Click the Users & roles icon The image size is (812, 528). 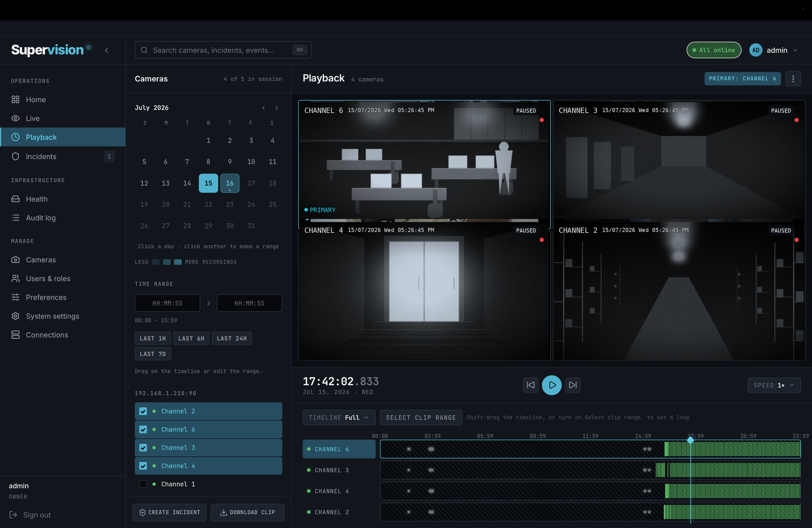click(15, 279)
